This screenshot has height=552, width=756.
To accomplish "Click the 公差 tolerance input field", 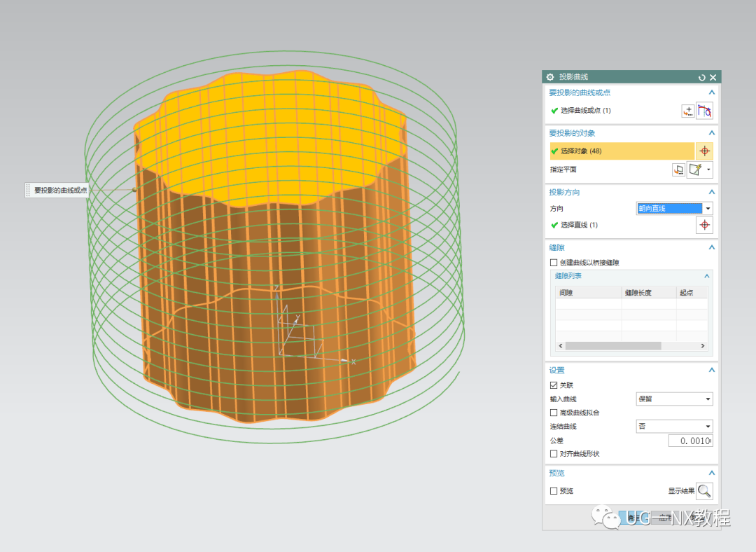I will 690,441.
